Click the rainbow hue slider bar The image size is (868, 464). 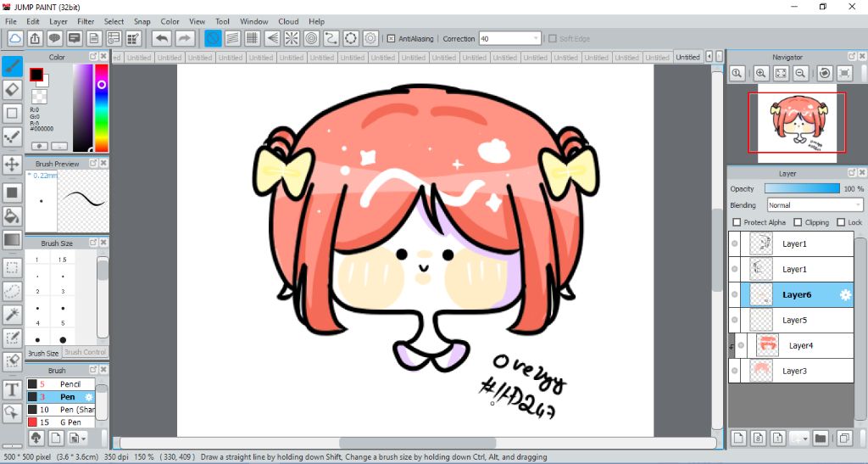(102, 108)
